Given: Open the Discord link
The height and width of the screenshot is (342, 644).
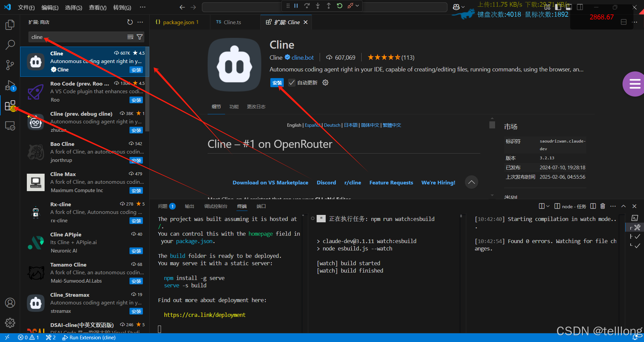Looking at the screenshot, I should (x=326, y=183).
